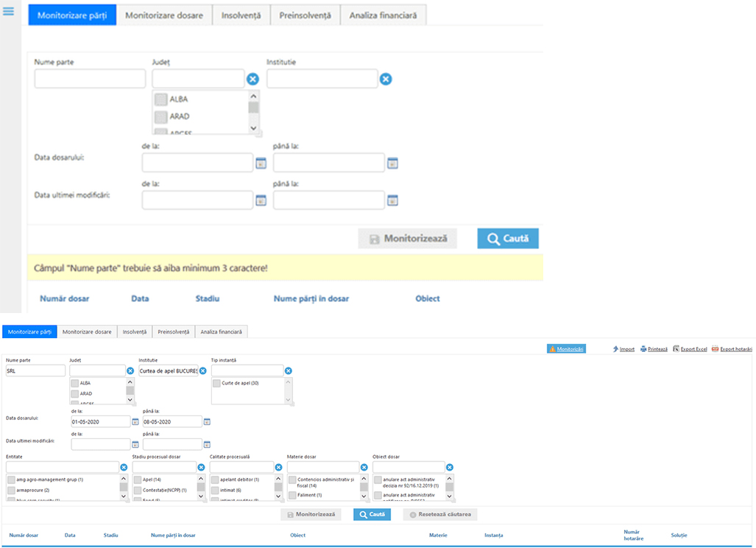Open calendar for 08-05-2020 date field
Screen dimensions: 756x548
207,422
